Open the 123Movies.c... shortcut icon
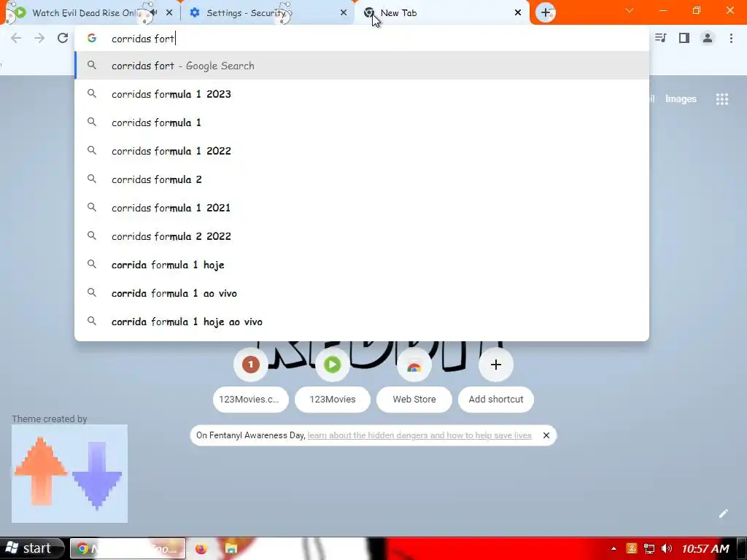This screenshot has height=560, width=747. click(x=251, y=365)
